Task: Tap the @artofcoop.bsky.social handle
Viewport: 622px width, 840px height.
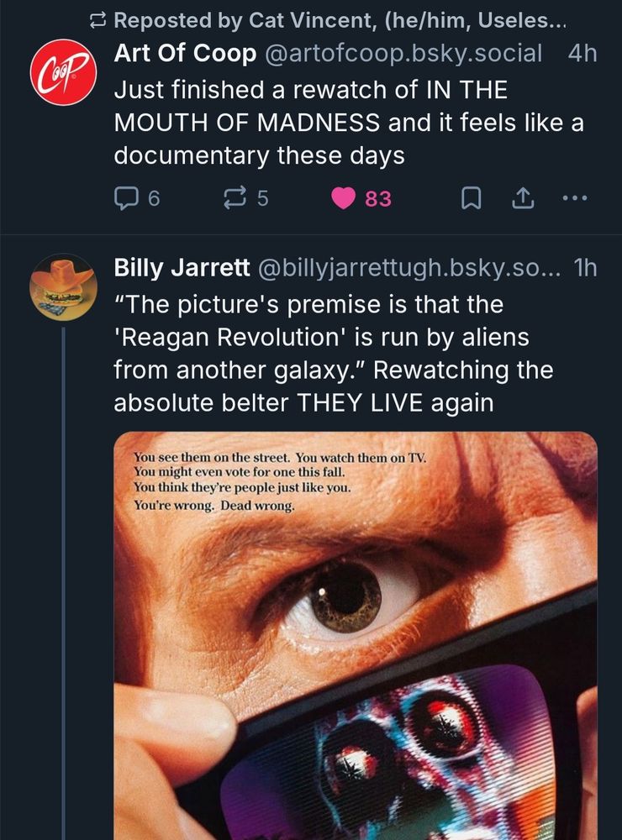Action: pyautogui.click(x=403, y=53)
